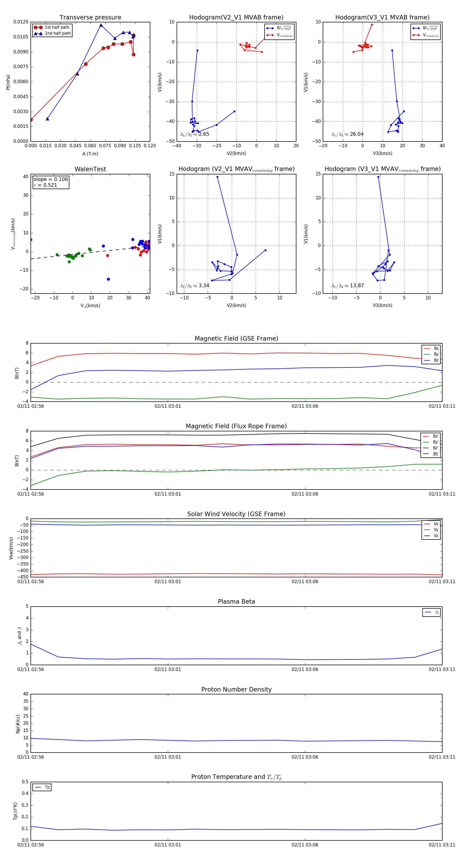Click the |B| legend entry

click(x=431, y=454)
